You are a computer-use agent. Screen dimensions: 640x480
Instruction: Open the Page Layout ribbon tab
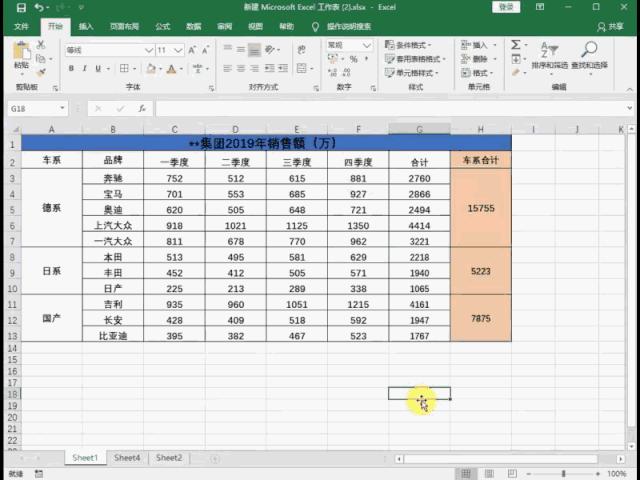124,27
